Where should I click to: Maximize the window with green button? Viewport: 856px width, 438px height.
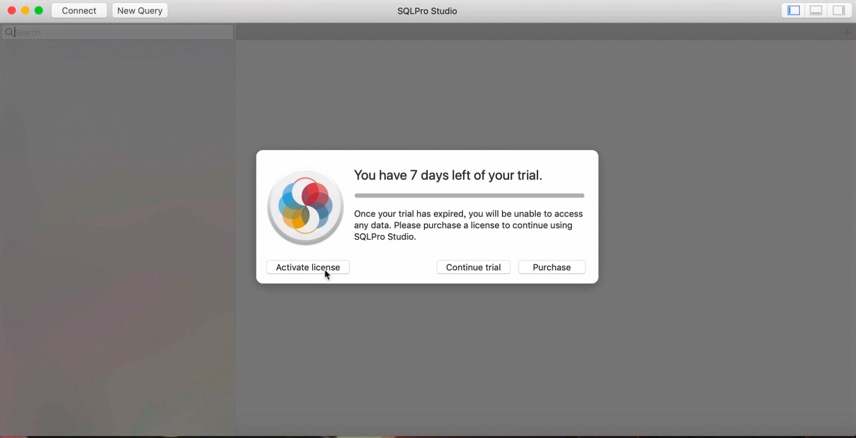pos(39,10)
